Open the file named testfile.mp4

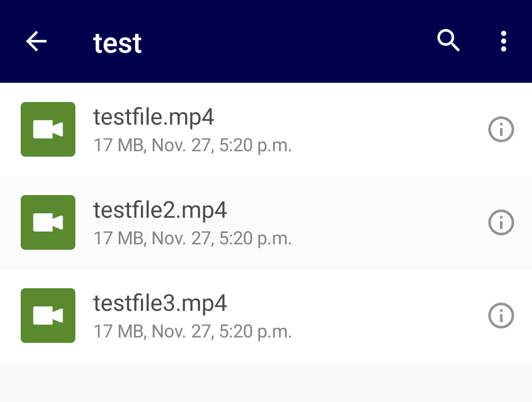(x=153, y=117)
